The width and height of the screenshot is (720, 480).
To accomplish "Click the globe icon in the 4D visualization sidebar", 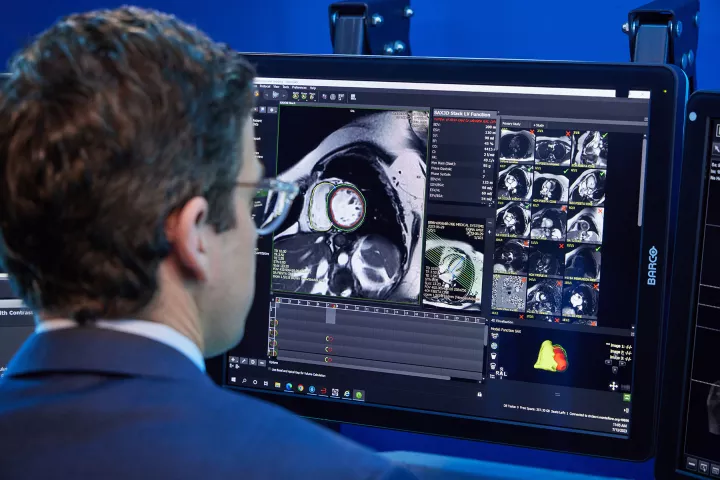I will tap(494, 346).
